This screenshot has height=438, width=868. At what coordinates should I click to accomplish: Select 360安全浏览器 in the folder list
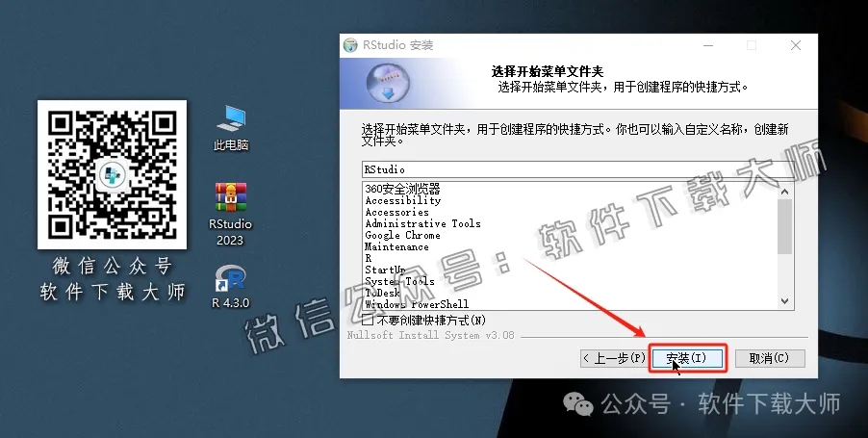[x=402, y=189]
